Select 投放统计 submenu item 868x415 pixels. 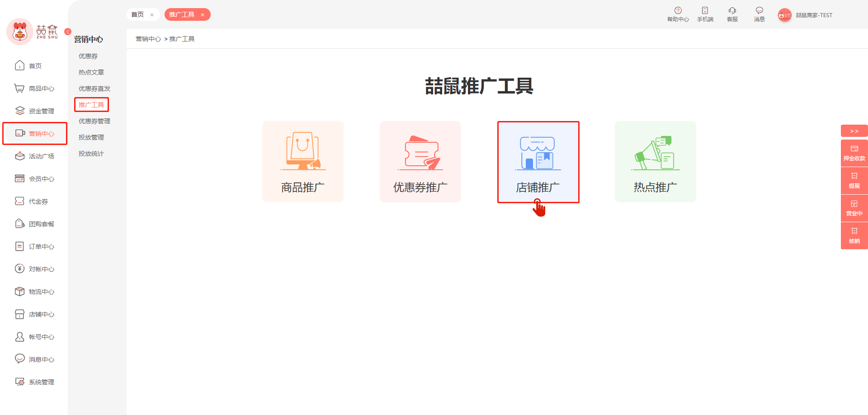(91, 154)
